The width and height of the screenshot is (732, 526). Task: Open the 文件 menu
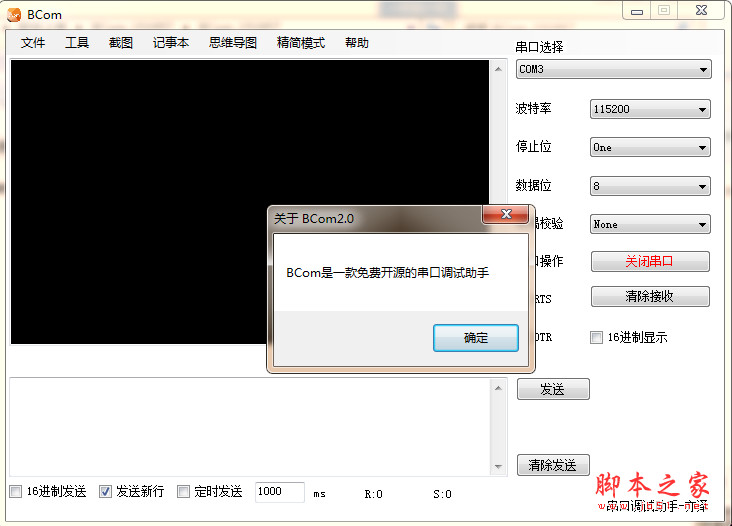pyautogui.click(x=33, y=43)
